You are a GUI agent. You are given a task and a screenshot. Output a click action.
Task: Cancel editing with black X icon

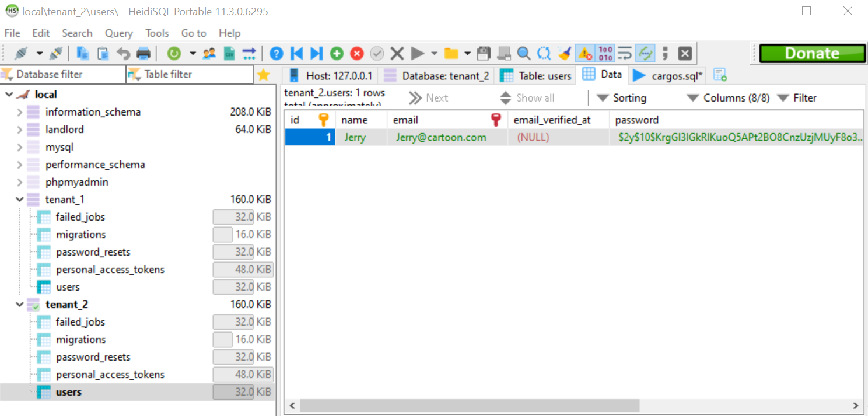click(397, 54)
